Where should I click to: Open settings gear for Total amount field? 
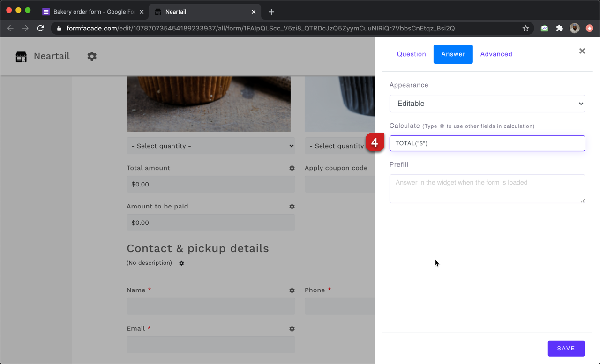pos(292,168)
